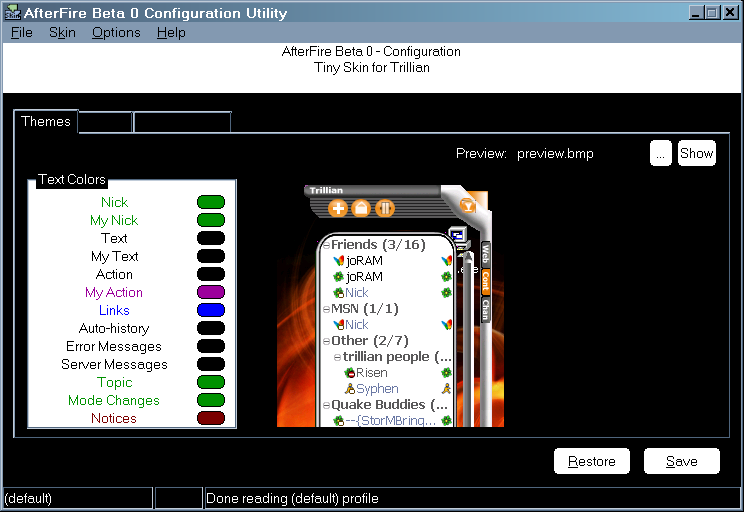Open the Options menu
744x512 pixels.
pyautogui.click(x=116, y=33)
